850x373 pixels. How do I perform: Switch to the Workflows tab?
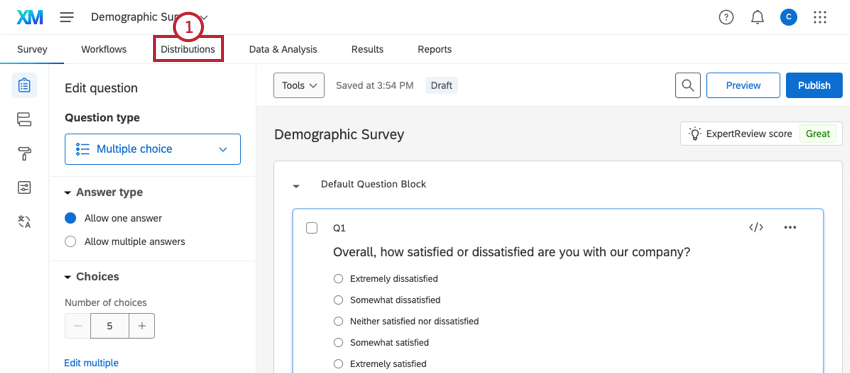pyautogui.click(x=104, y=49)
